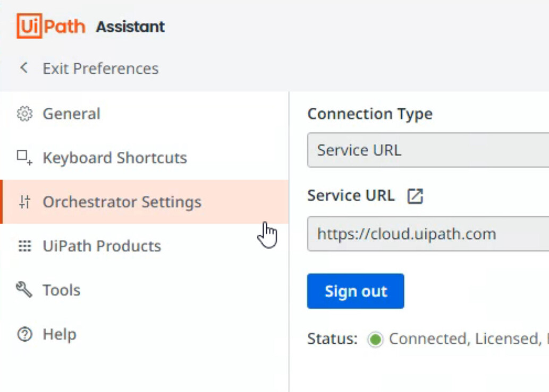Select the Keyboard Shortcuts icon
This screenshot has height=392, width=549.
(x=22, y=157)
